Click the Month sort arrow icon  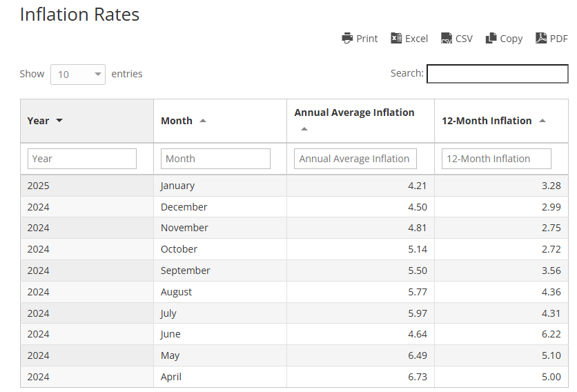(203, 121)
